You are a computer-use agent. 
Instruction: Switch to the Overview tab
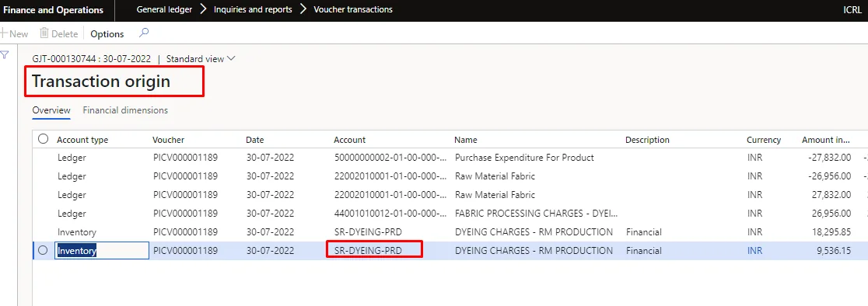[51, 110]
